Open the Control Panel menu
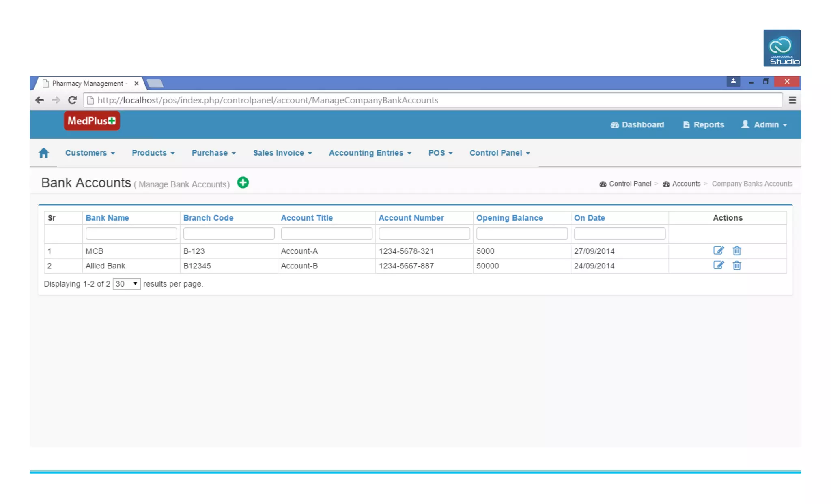This screenshot has height=504, width=831. pyautogui.click(x=499, y=153)
